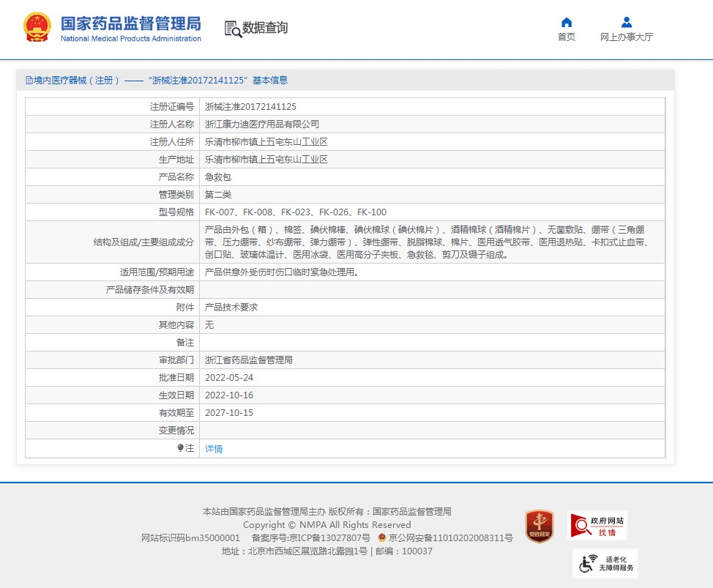Click product name 急救包
This screenshot has width=713, height=588.
click(x=218, y=177)
